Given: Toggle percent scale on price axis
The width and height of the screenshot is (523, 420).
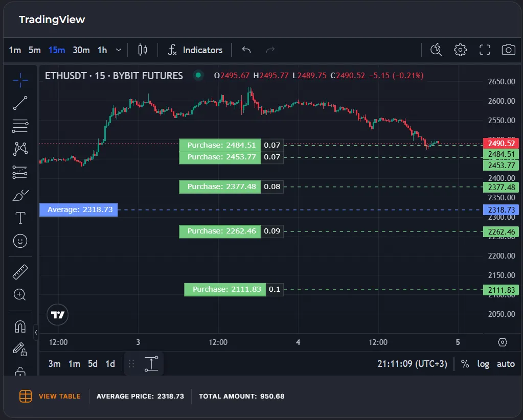Looking at the screenshot, I should pyautogui.click(x=465, y=364).
